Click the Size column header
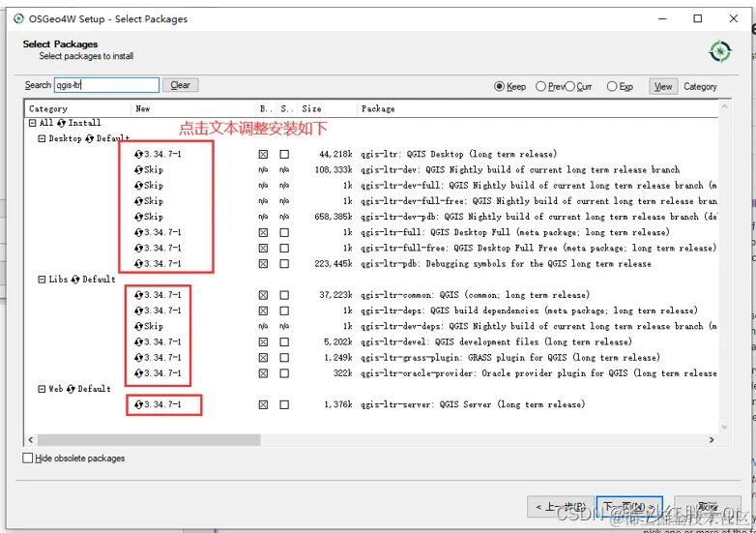Viewport: 756px width, 533px height. 327,108
